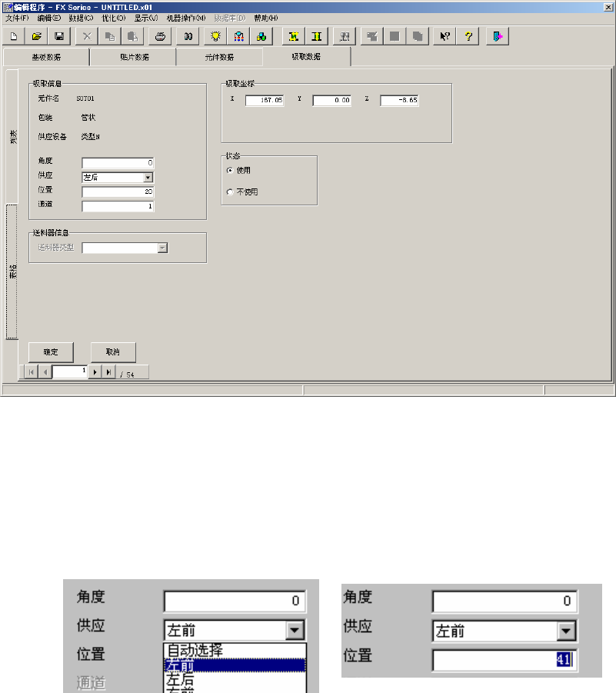This screenshot has height=693, width=616.
Task: Click the component name S0T01
Action: (85, 98)
